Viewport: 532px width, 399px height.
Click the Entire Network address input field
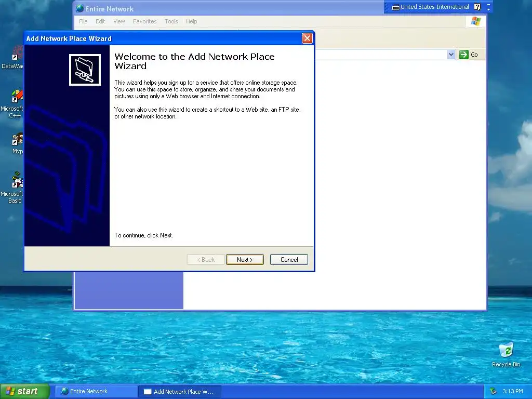click(x=381, y=55)
